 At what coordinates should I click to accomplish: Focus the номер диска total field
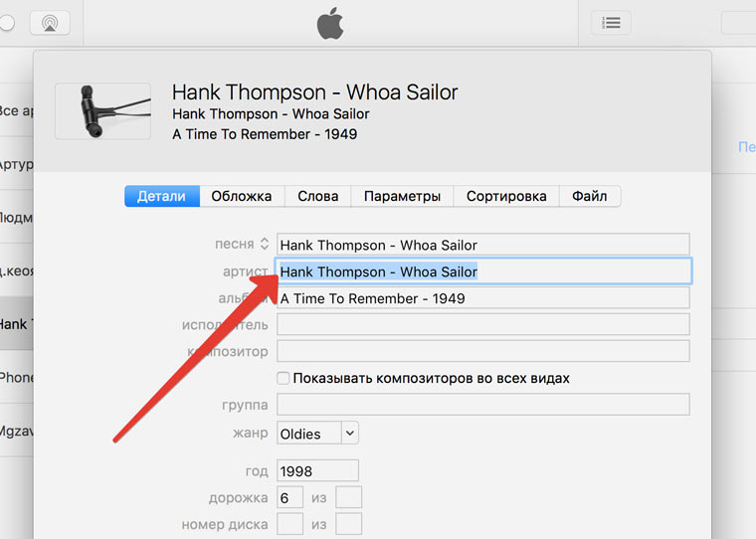coord(348,523)
